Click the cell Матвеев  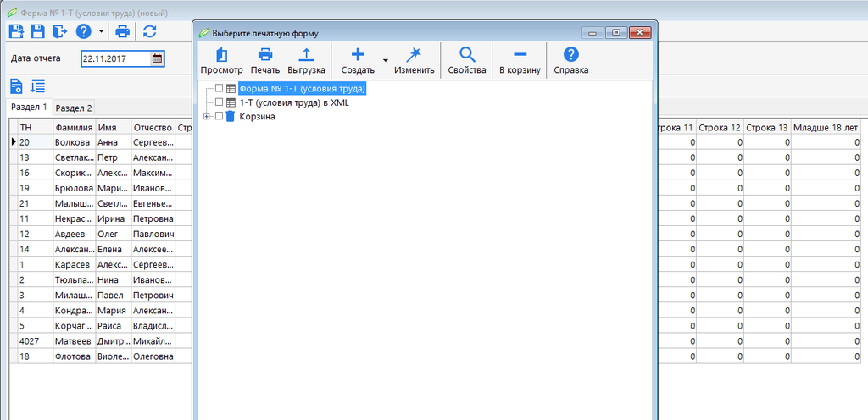click(75, 341)
